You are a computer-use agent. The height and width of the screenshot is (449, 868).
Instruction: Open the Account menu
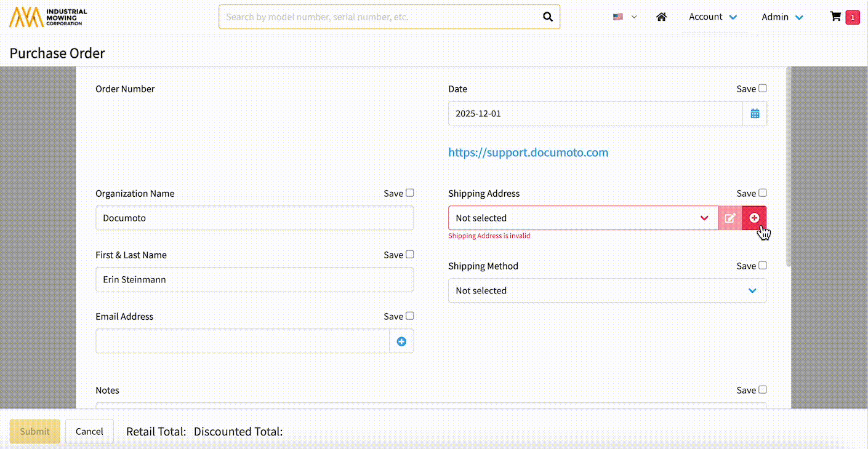pyautogui.click(x=713, y=17)
